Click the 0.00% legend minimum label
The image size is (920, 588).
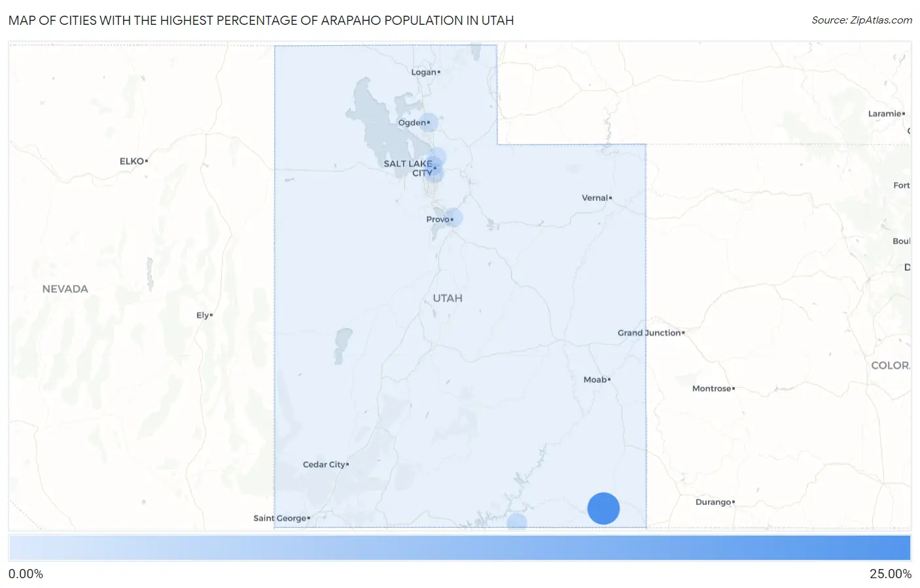(x=26, y=574)
